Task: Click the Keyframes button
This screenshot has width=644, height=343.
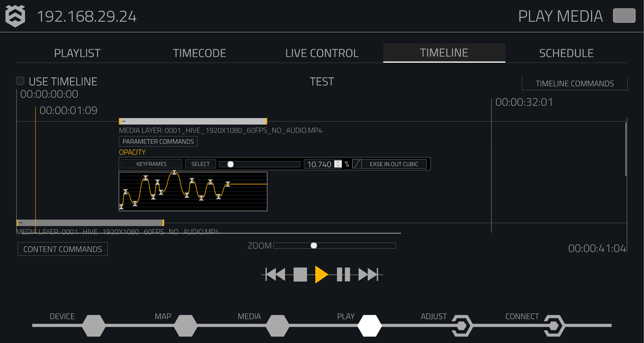Action: pos(151,164)
